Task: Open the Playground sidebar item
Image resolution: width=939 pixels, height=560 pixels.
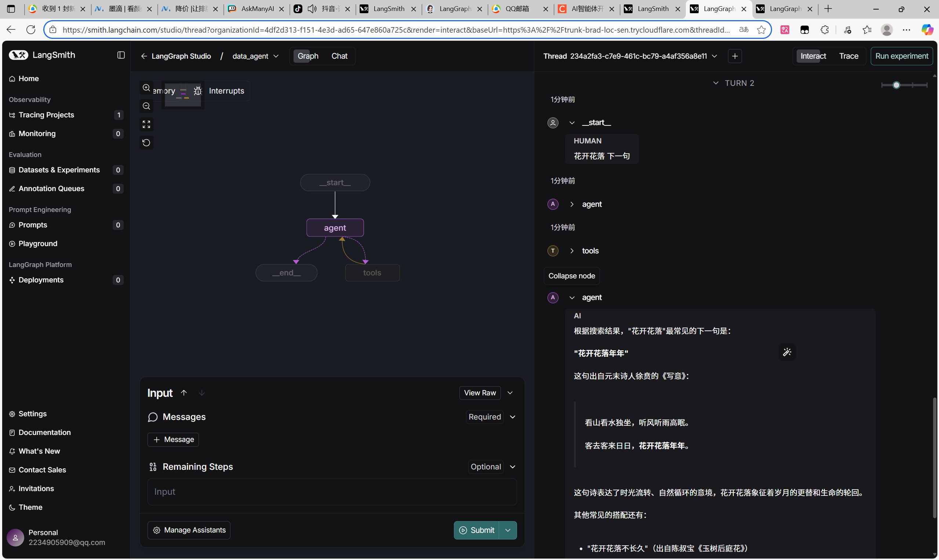Action: pyautogui.click(x=38, y=244)
